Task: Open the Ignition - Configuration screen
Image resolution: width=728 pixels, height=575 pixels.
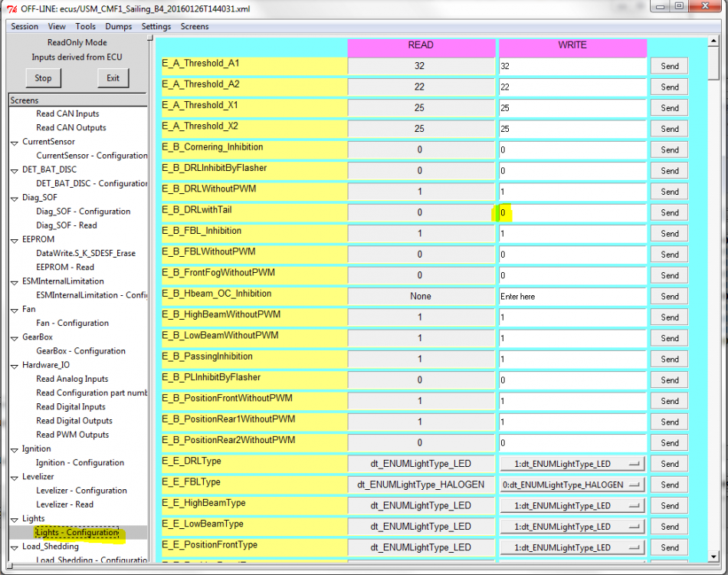Action: pyautogui.click(x=80, y=462)
